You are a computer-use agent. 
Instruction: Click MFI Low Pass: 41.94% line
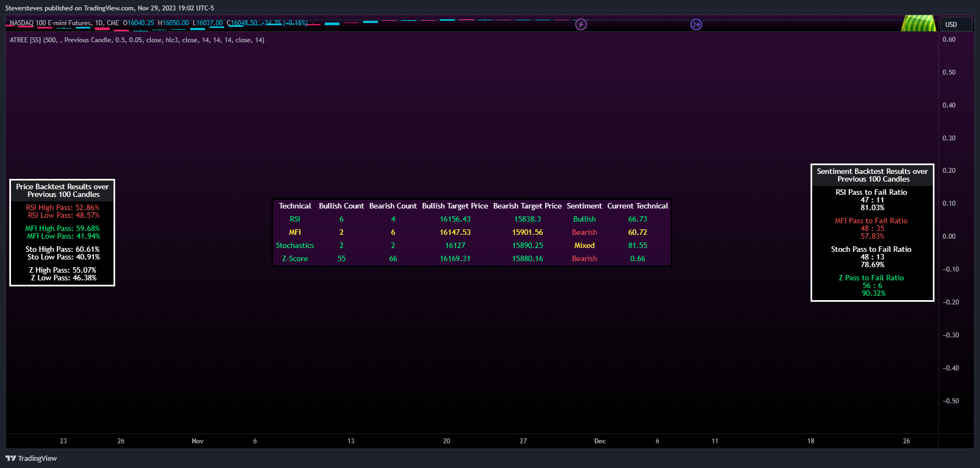(64, 236)
